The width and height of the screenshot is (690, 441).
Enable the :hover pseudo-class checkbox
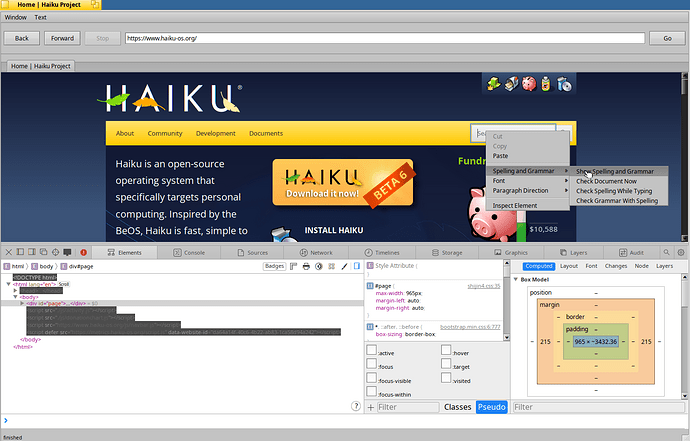[446, 349]
